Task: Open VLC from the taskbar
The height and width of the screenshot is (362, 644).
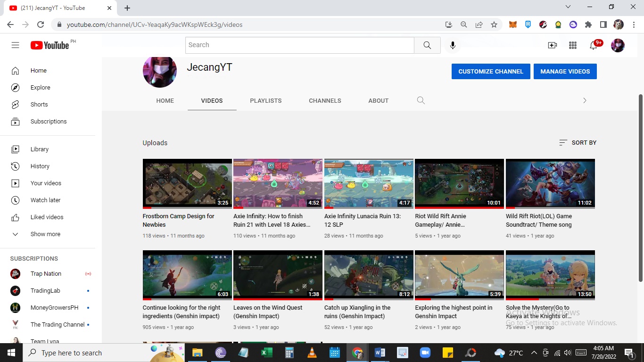Action: point(312,353)
